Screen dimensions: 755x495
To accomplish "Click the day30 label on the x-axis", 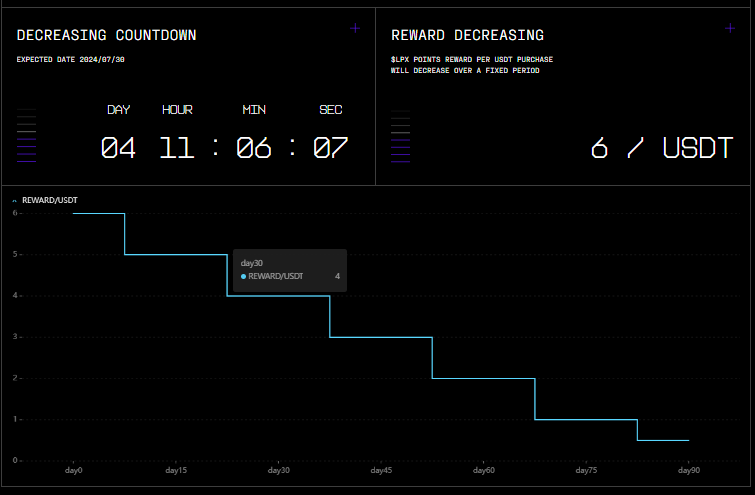I will (x=278, y=470).
